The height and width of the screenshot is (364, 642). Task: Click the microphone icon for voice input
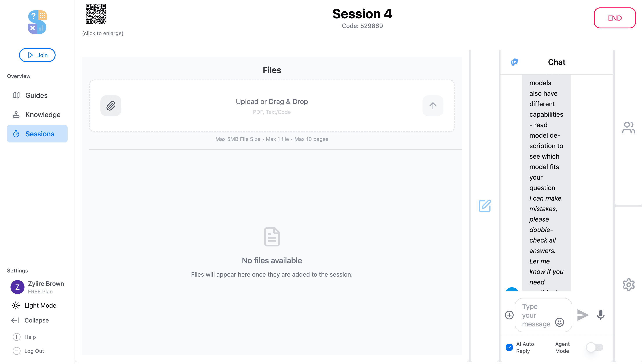(x=600, y=315)
